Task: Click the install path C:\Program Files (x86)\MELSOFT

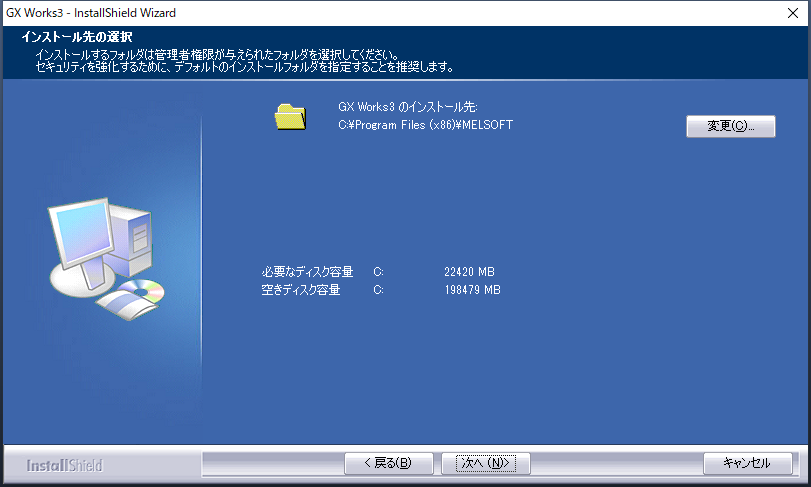Action: pyautogui.click(x=426, y=125)
